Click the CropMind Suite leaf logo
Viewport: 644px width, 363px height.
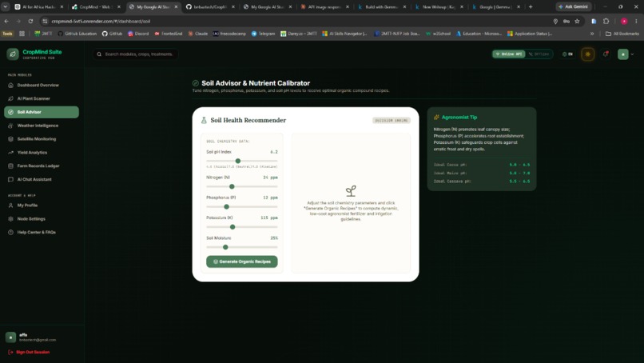point(13,54)
